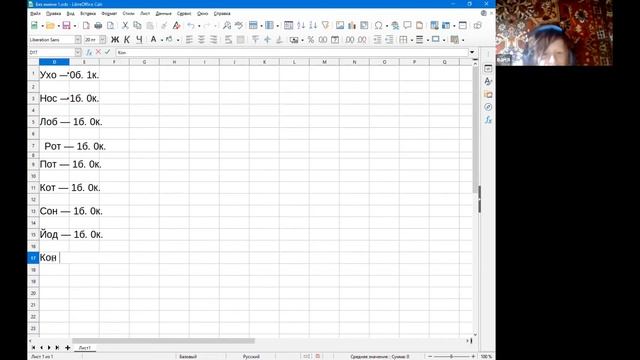Open the Формат menu
Screen dimensions: 640x360
click(x=109, y=13)
